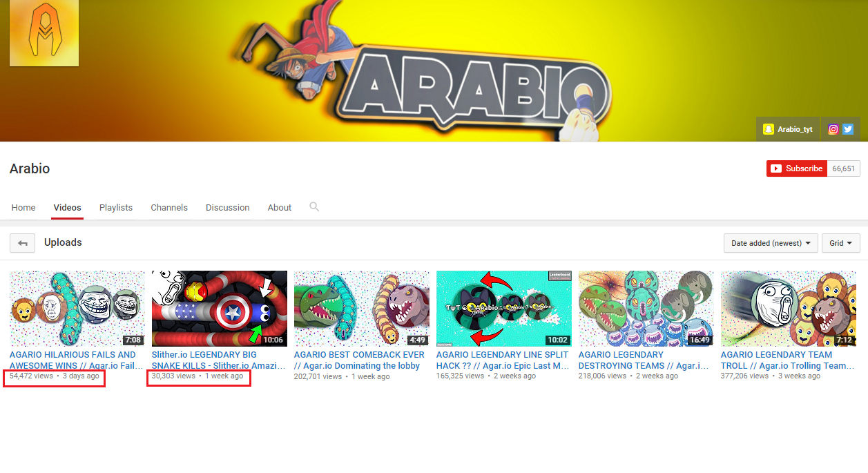Viewport: 868px width, 473px height.
Task: Click the 218,006 views text
Action: click(603, 376)
